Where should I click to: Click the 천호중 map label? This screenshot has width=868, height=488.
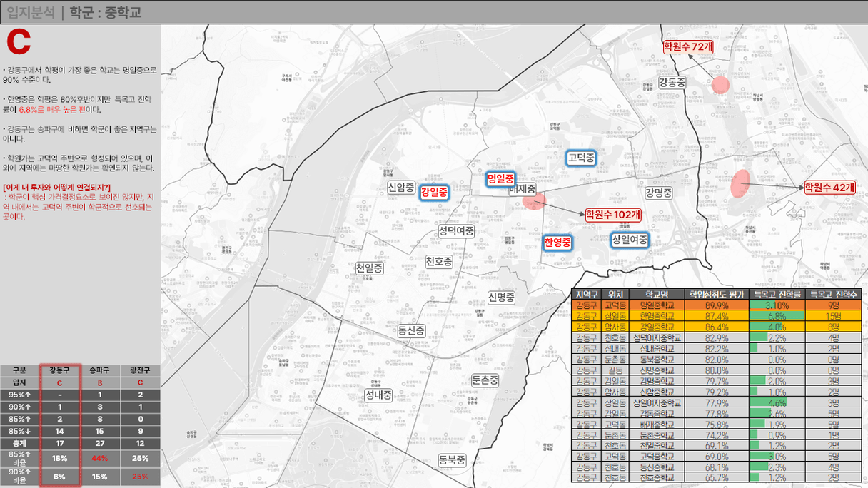tap(438, 261)
